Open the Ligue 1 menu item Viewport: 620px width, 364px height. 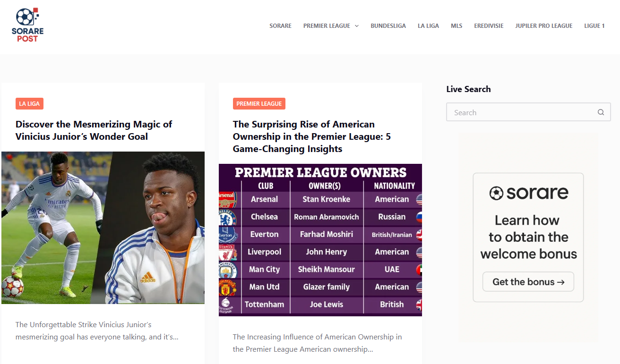point(594,26)
